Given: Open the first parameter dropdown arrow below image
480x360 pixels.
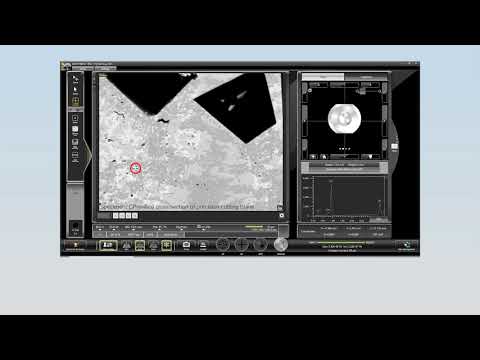Looking at the screenshot, I should (x=100, y=230).
